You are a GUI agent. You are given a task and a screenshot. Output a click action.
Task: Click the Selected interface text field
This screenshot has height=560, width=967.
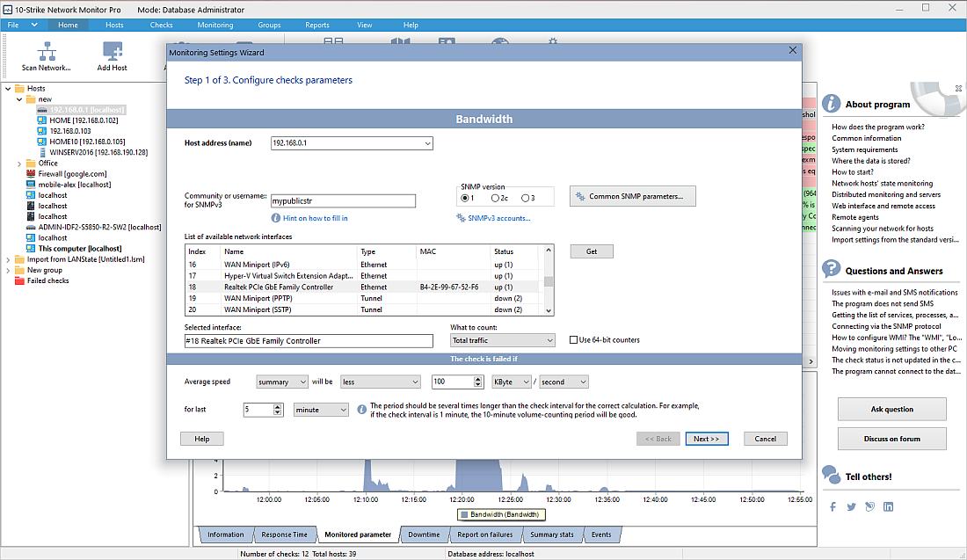point(309,341)
